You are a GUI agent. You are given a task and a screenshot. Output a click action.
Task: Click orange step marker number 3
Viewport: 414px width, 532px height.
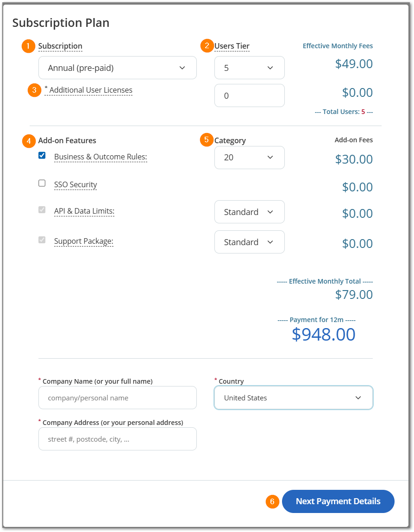(34, 90)
